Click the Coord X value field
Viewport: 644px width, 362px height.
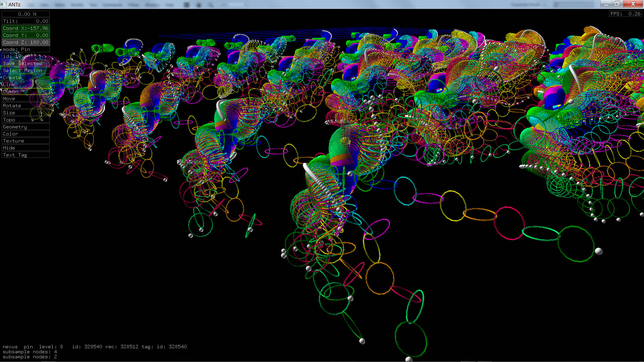point(25,28)
